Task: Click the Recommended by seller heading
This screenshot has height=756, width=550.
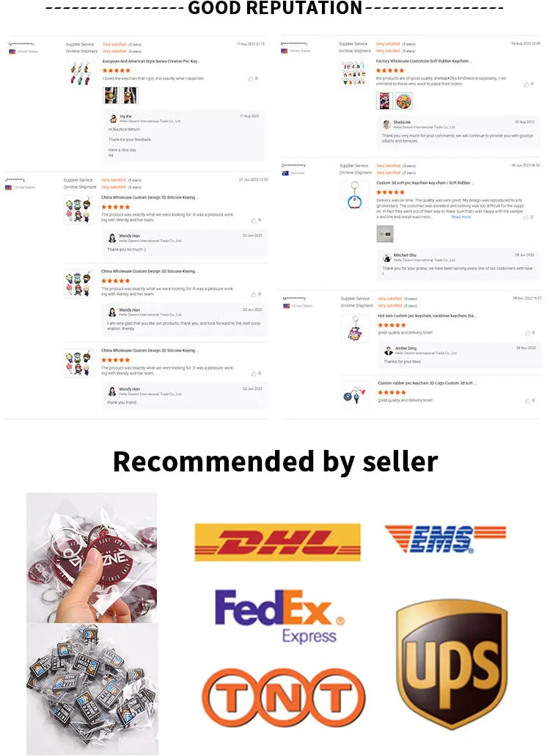Action: [276, 462]
